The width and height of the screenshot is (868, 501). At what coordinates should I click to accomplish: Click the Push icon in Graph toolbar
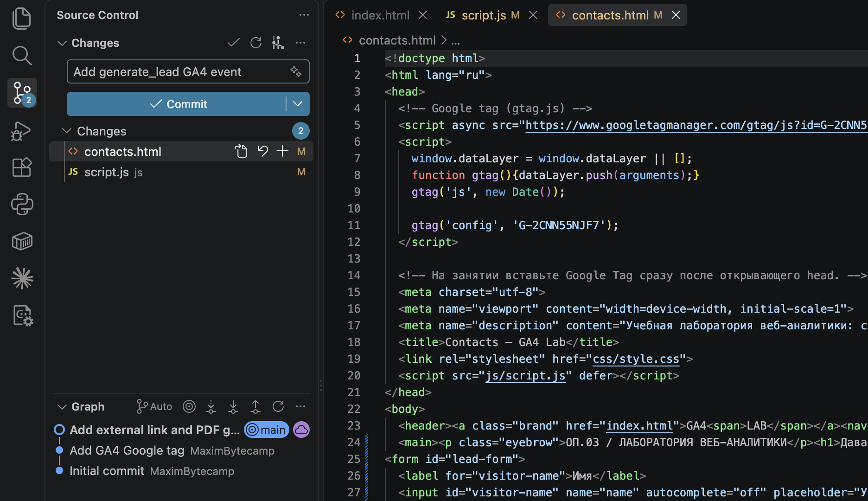[x=255, y=406]
